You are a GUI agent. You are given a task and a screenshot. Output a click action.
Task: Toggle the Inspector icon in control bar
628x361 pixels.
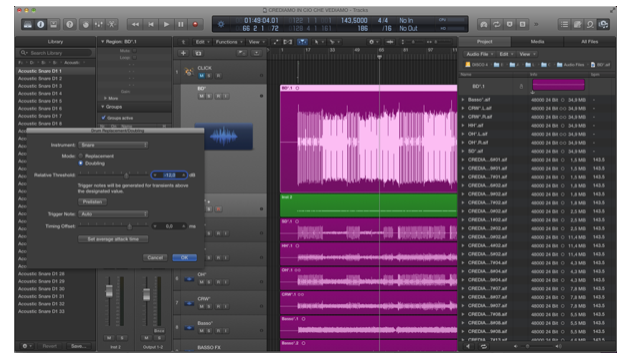pyautogui.click(x=40, y=24)
